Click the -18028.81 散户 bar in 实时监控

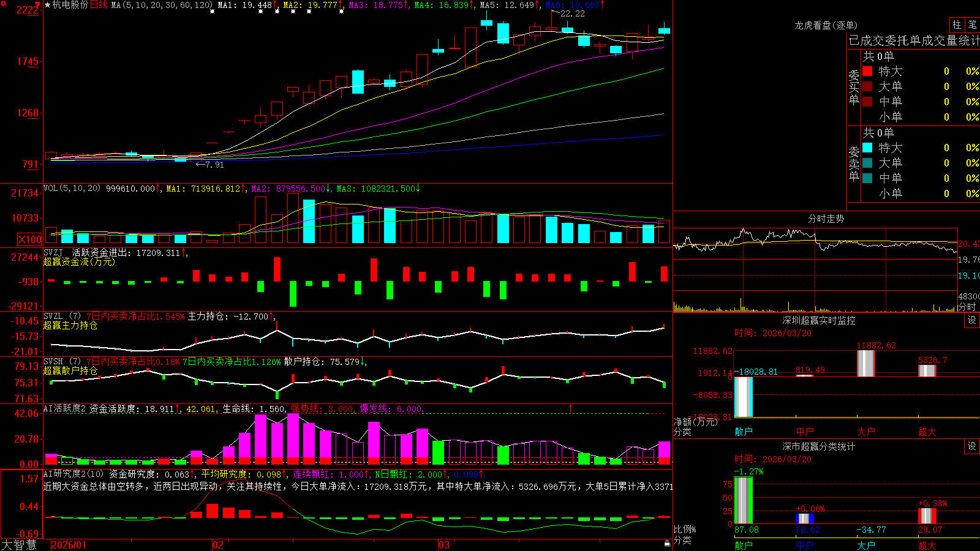(744, 397)
